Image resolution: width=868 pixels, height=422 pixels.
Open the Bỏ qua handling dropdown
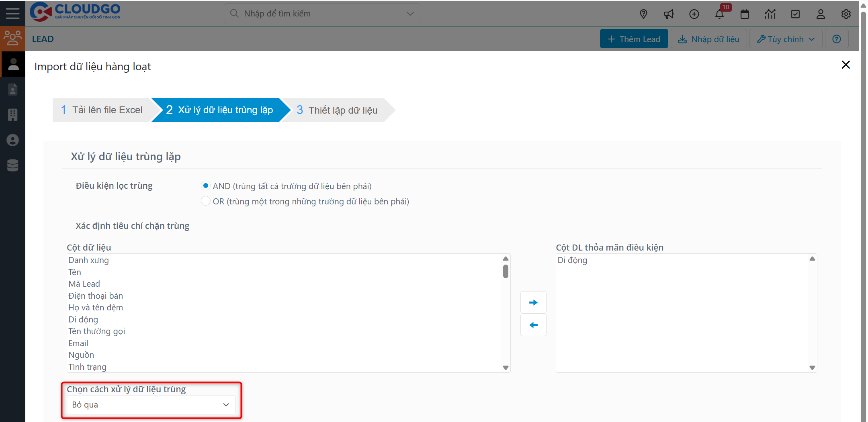coord(151,405)
